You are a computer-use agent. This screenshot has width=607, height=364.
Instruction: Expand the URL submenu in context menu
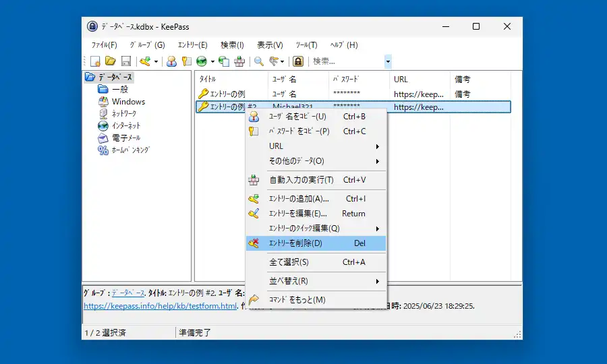click(x=316, y=146)
